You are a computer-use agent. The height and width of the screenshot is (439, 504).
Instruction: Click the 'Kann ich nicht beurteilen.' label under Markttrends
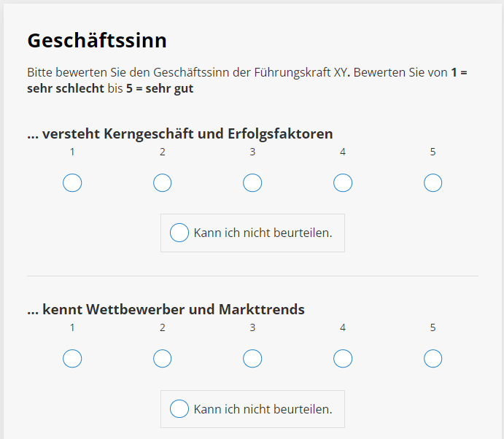[x=263, y=409]
